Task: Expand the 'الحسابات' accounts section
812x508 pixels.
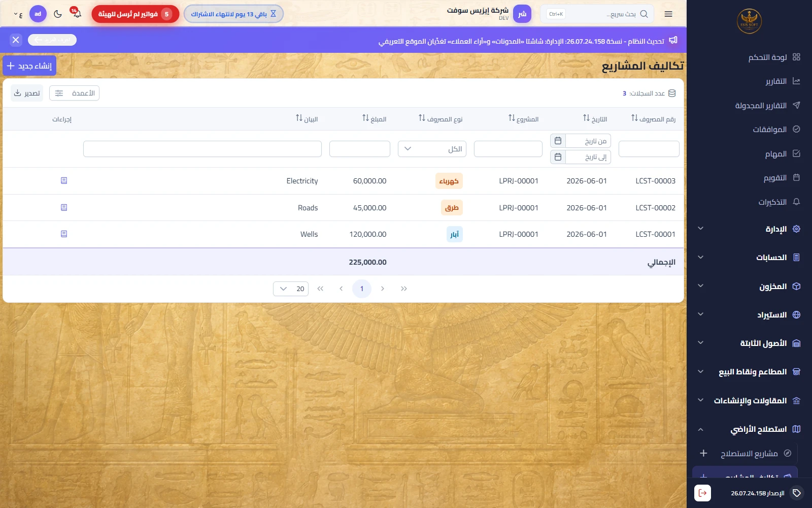Action: click(x=749, y=258)
